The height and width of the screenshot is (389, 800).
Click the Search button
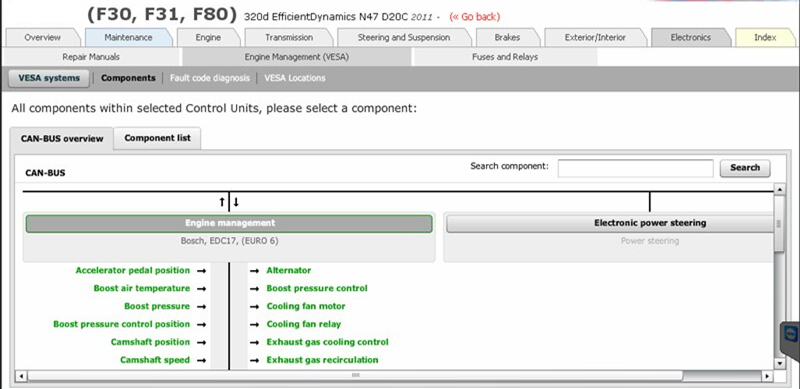click(745, 168)
